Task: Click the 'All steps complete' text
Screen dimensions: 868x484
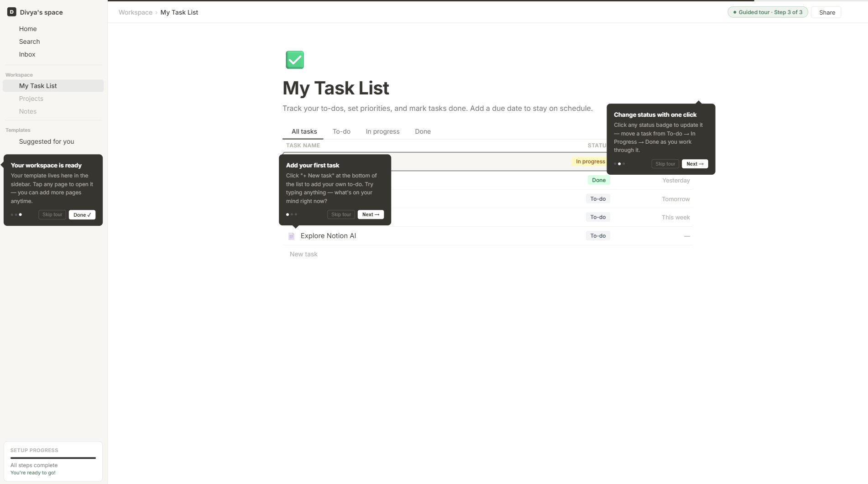Action: tap(34, 465)
